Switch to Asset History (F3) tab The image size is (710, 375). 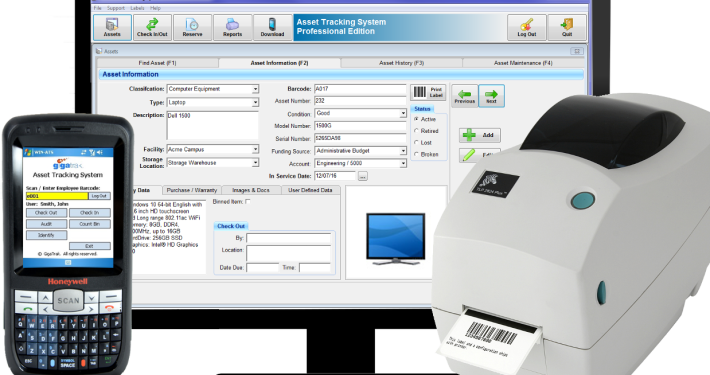click(401, 63)
